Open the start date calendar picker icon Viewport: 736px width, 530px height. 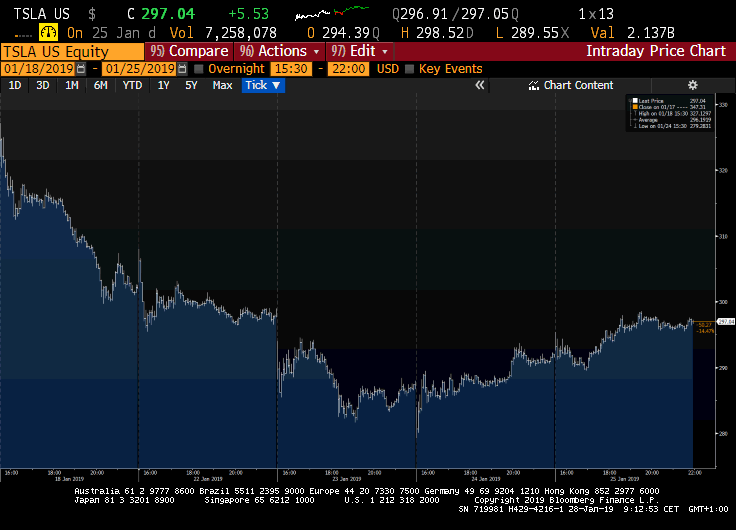tap(81, 69)
